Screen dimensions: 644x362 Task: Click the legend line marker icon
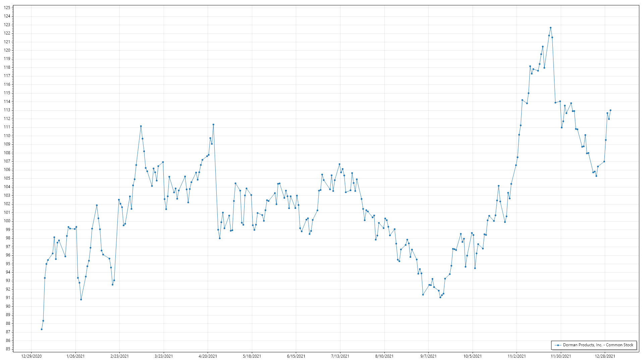click(x=558, y=345)
